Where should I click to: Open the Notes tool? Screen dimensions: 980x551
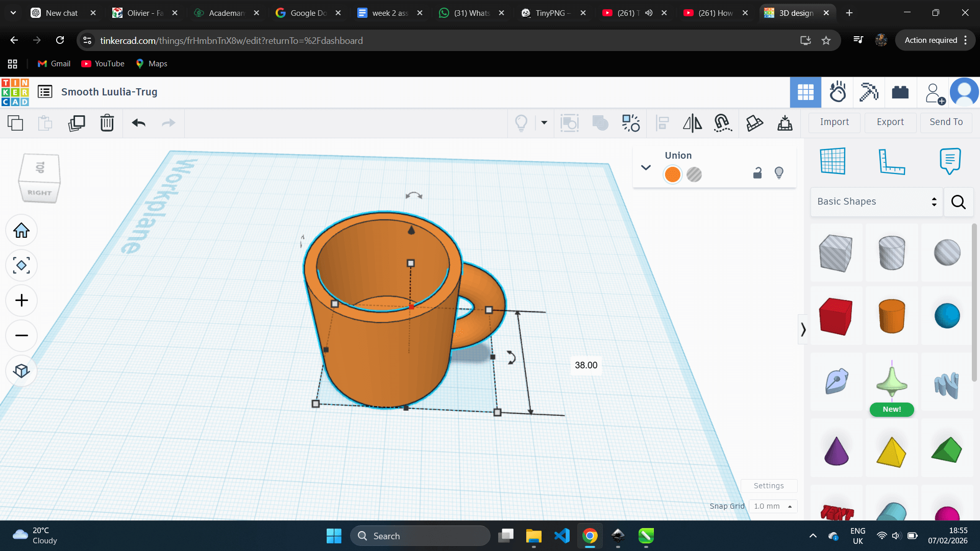(949, 161)
